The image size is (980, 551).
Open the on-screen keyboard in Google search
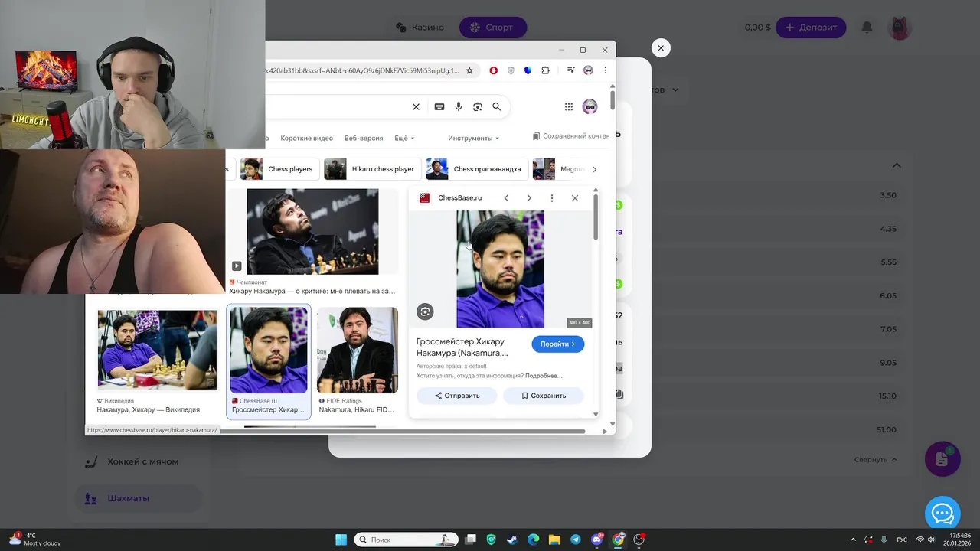coord(439,106)
